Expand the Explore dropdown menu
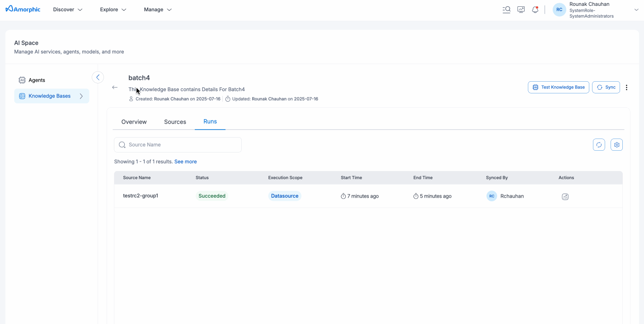Screen dimensions: 644x324 click(113, 9)
